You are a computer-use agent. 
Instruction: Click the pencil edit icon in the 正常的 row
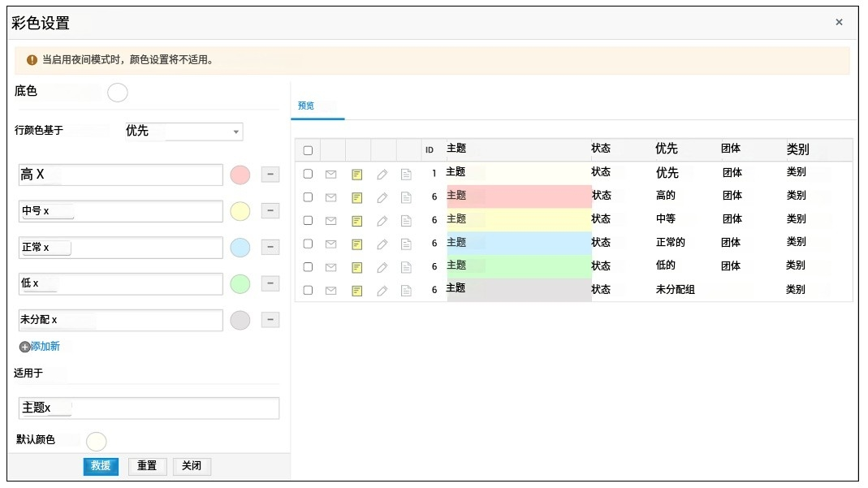(382, 244)
